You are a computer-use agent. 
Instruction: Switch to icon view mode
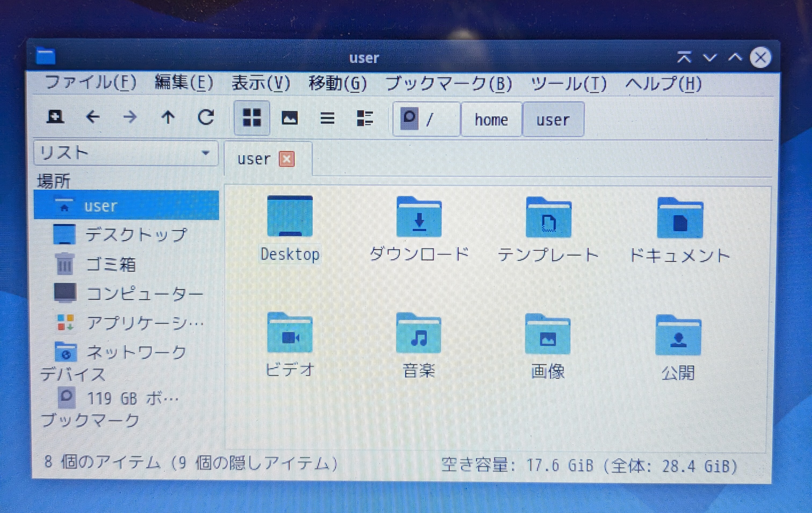pos(252,118)
